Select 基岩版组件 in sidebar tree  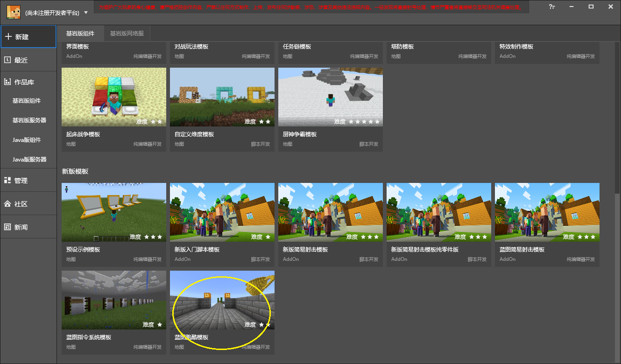click(x=26, y=100)
